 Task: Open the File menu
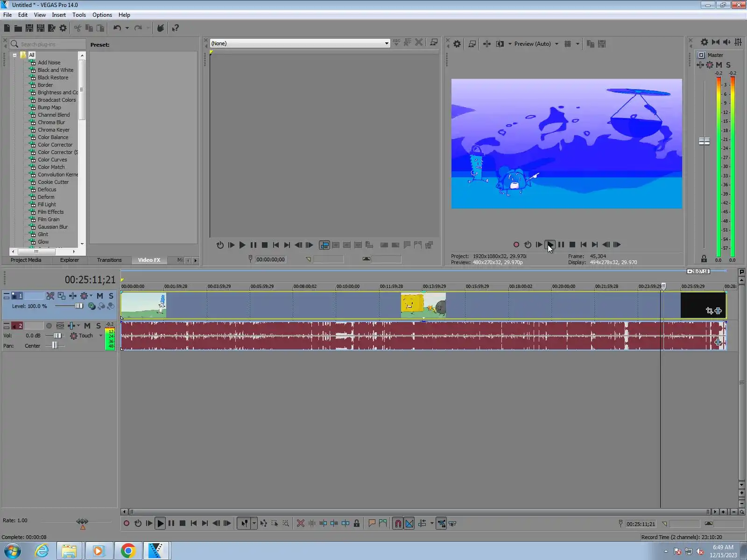[x=7, y=15]
